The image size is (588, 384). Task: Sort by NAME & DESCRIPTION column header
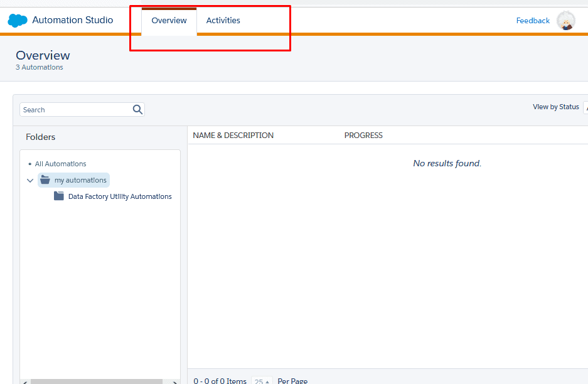pyautogui.click(x=233, y=136)
